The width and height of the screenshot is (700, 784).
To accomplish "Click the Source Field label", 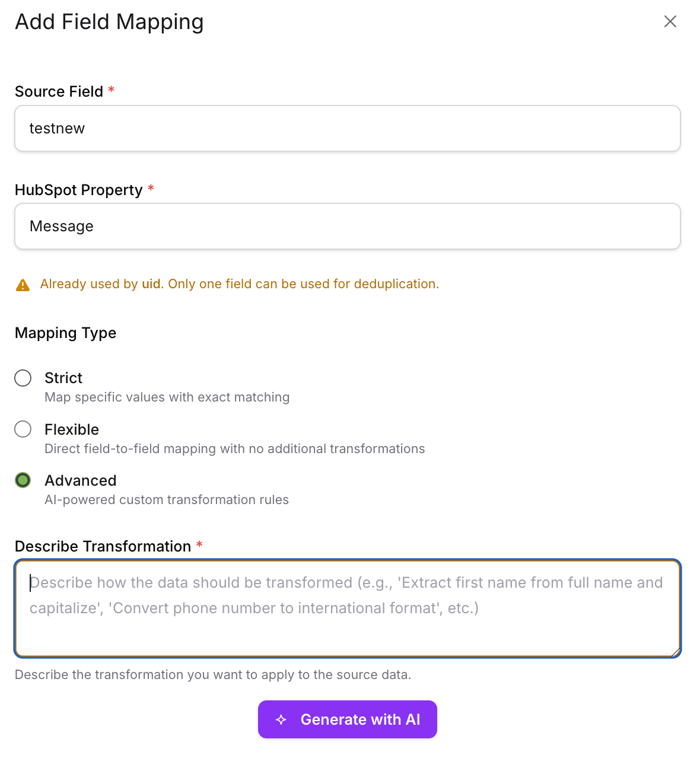I will [x=59, y=91].
